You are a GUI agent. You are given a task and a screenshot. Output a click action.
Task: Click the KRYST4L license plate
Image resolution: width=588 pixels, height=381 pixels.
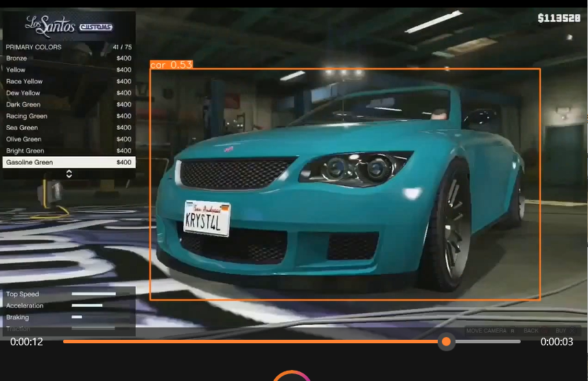(207, 218)
